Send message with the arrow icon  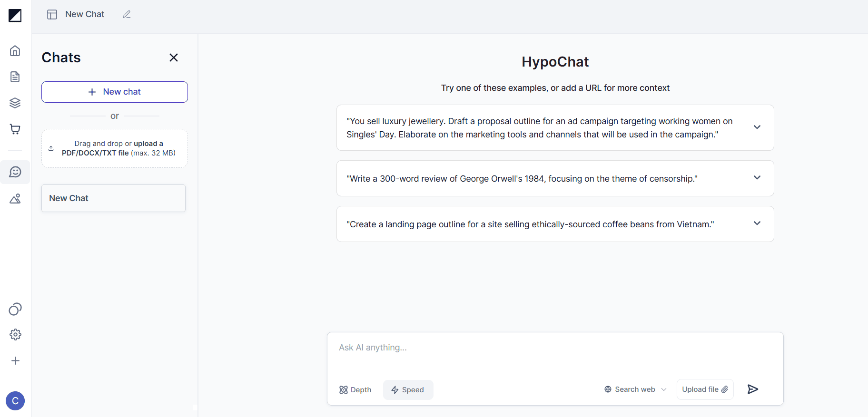(x=753, y=389)
